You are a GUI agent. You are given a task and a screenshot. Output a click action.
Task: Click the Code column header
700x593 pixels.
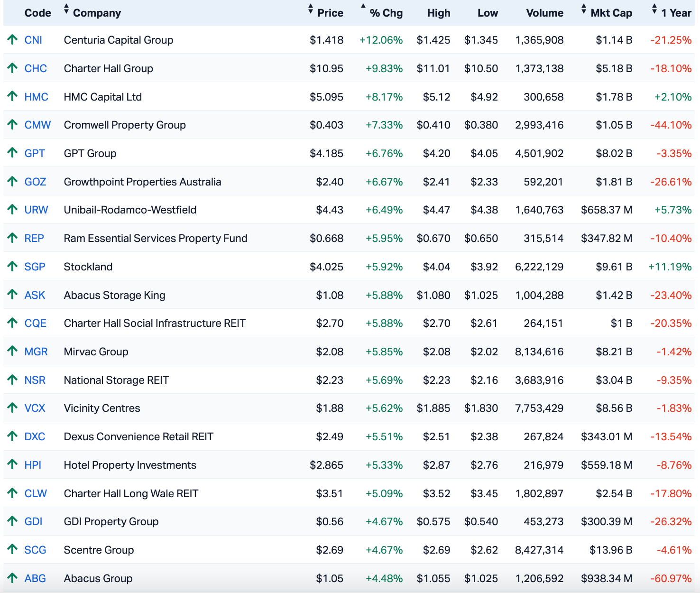tap(38, 13)
